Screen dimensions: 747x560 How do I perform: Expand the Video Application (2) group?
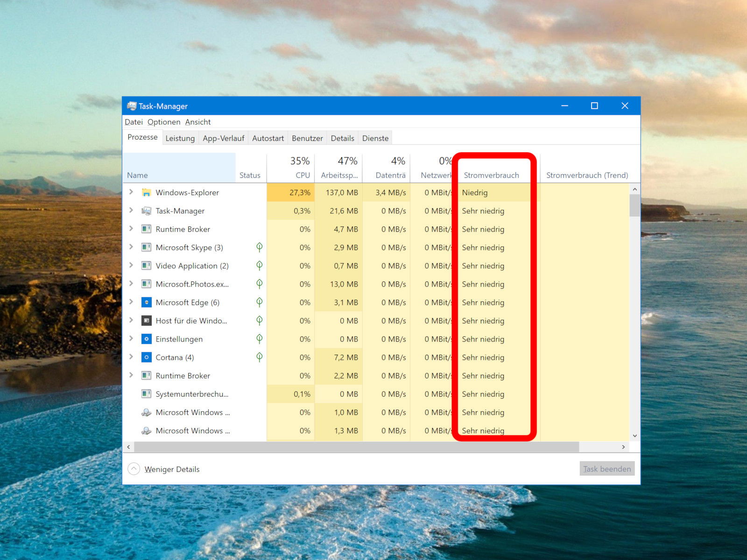point(131,265)
